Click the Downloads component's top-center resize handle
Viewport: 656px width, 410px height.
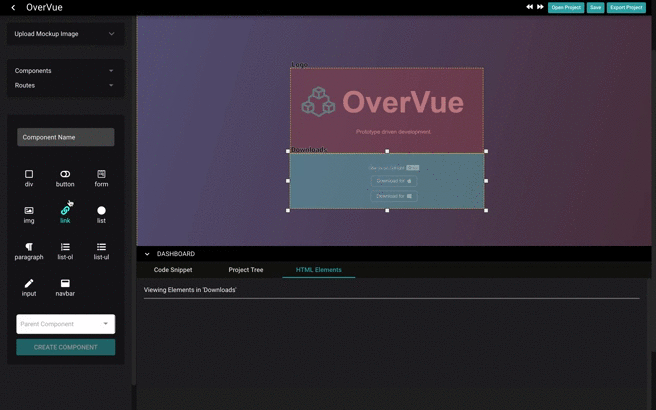387,151
